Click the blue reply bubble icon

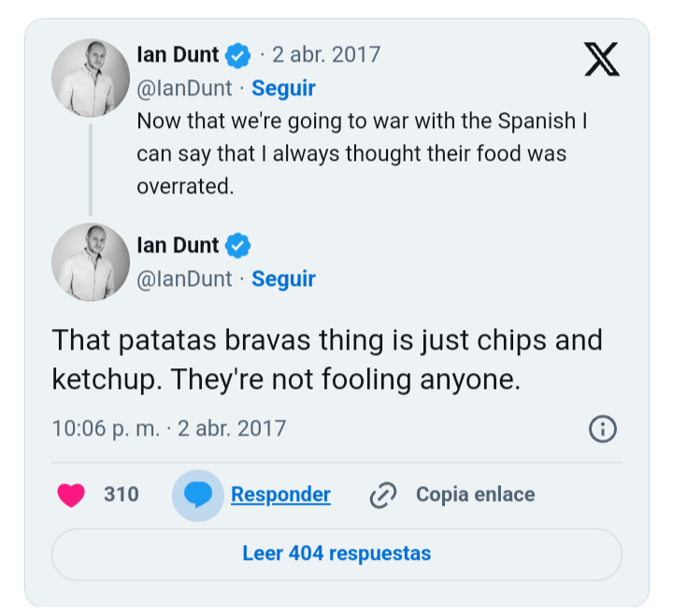[x=197, y=494]
